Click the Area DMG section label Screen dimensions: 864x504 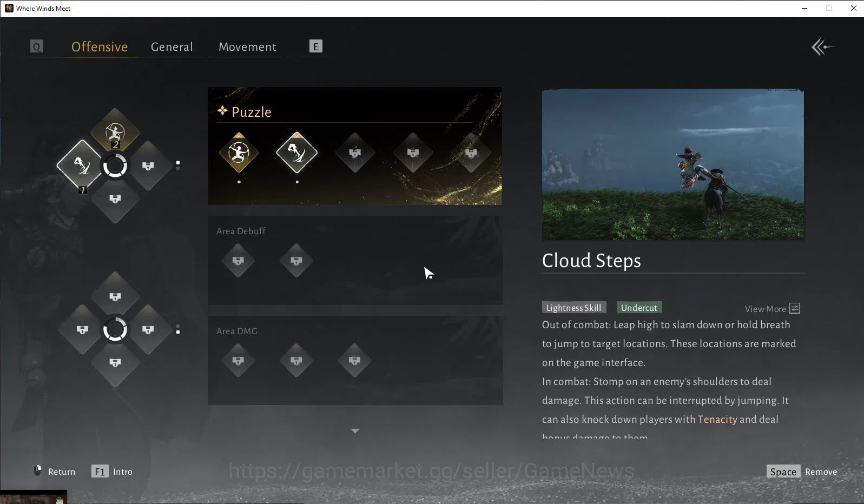click(x=237, y=331)
